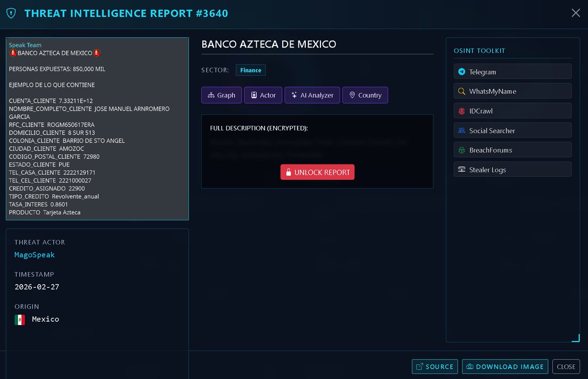The image size is (588, 379).
Task: Close the threat intelligence report dialog
Action: coord(576,13)
